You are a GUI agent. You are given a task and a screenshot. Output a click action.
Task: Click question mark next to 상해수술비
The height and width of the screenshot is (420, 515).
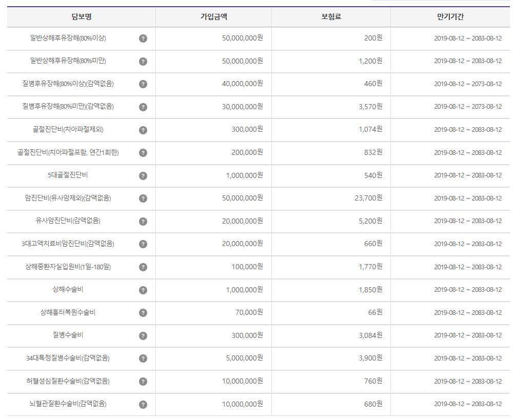click(x=143, y=290)
